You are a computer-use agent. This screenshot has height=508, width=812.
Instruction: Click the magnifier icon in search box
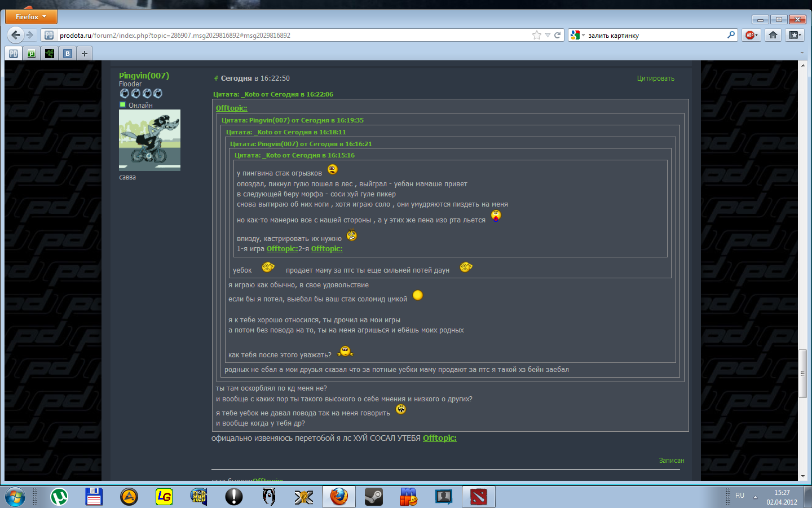point(731,35)
